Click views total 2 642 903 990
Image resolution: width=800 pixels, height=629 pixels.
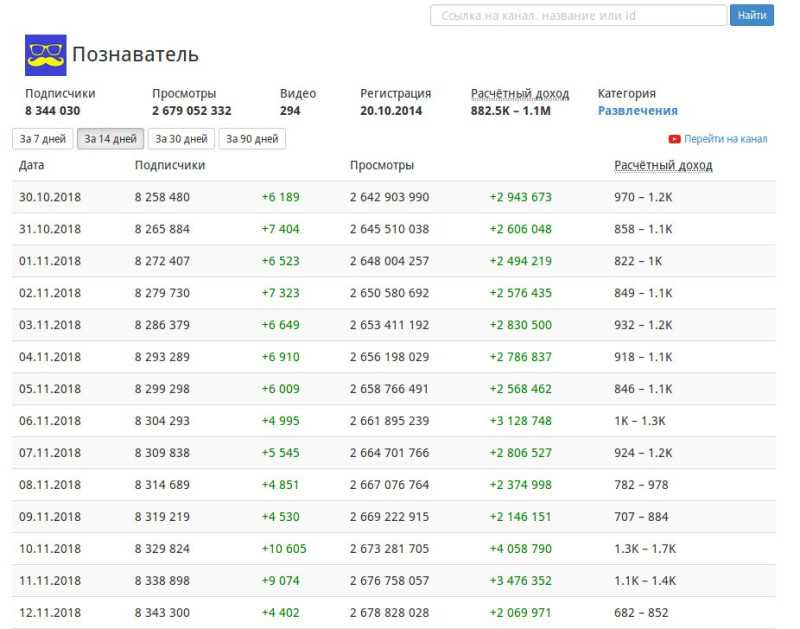[x=389, y=197]
